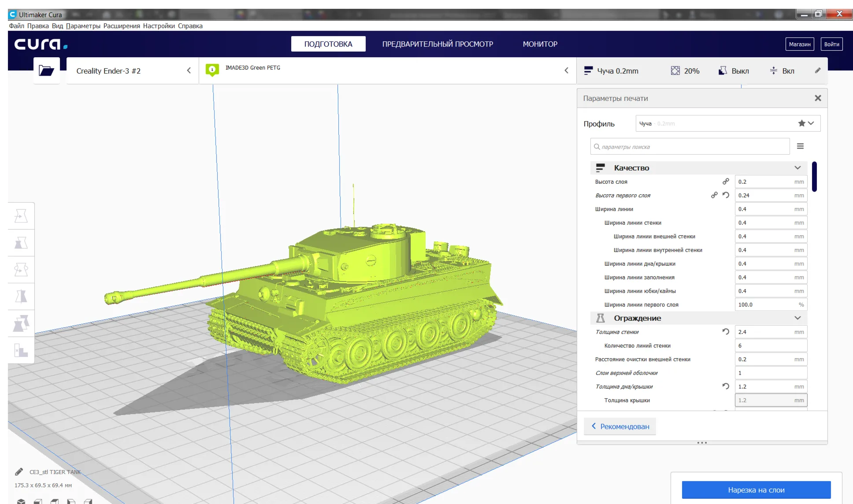Select the Scale tool in left toolbar
This screenshot has width=853, height=504.
[21, 243]
